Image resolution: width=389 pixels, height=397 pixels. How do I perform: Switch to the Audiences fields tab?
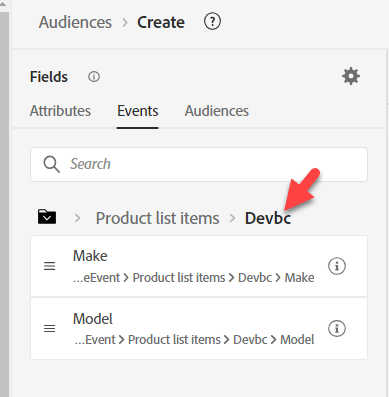click(217, 111)
